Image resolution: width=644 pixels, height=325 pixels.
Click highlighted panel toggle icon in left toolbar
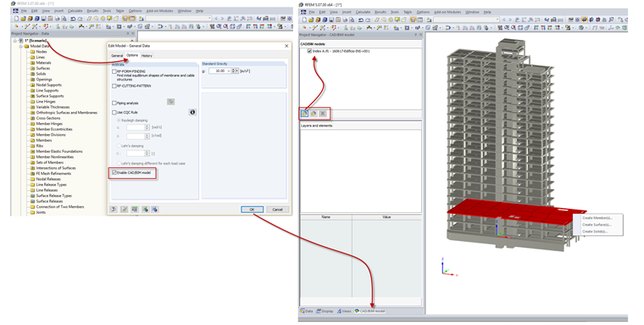pos(125,19)
